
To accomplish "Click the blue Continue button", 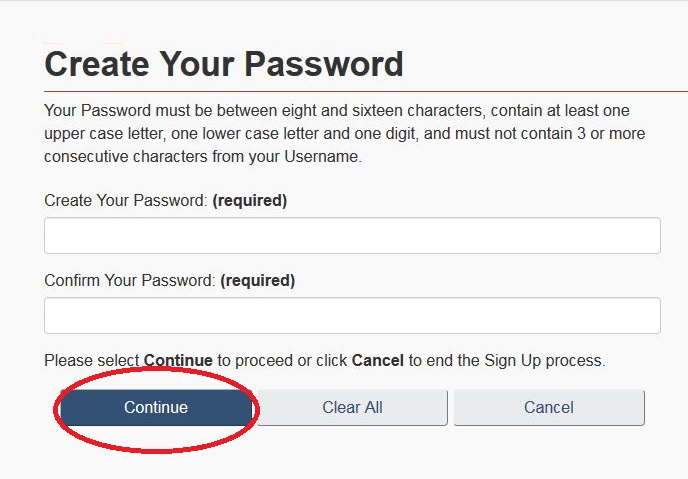I will click(x=156, y=408).
